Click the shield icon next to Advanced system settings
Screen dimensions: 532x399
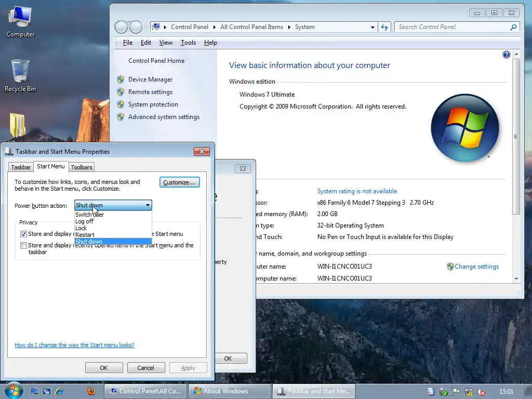(x=121, y=117)
